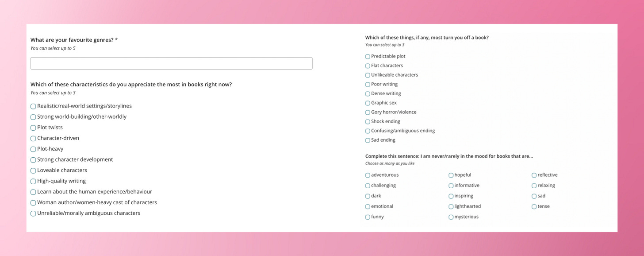The image size is (644, 256).
Task: Check Realistic/real-world settings/storylines
Action: point(33,106)
